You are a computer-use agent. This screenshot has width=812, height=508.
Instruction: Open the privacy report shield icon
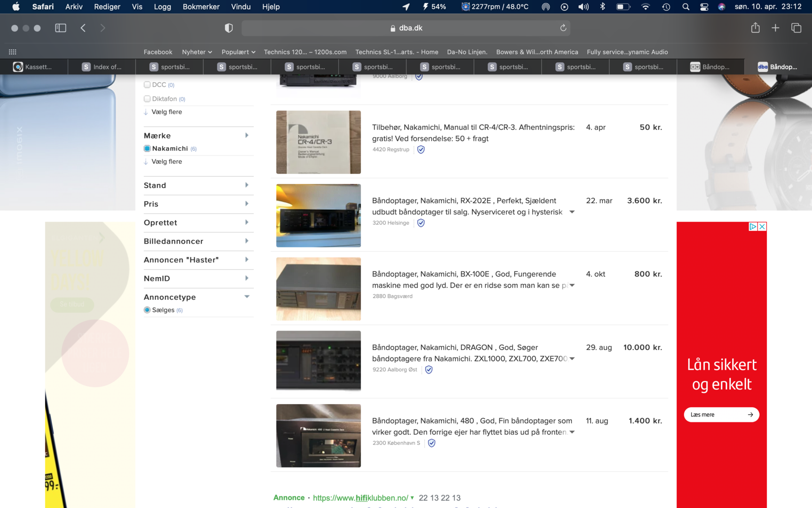[x=229, y=28]
